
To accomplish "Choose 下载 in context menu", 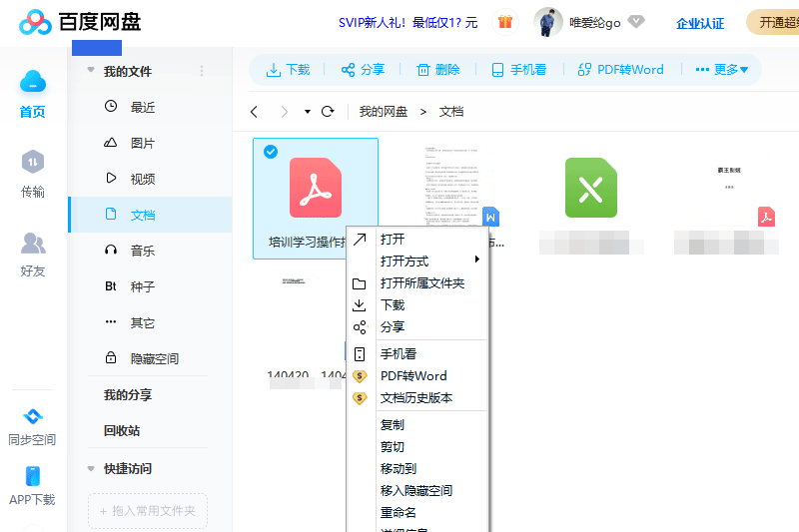I will point(416,305).
